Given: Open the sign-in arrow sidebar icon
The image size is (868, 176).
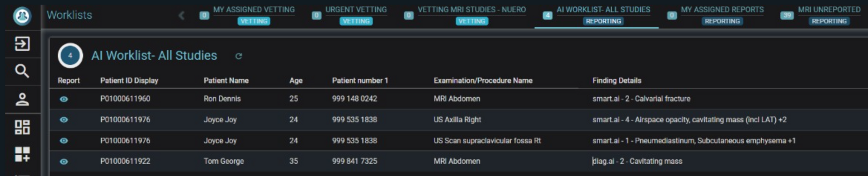Looking at the screenshot, I should click(22, 44).
